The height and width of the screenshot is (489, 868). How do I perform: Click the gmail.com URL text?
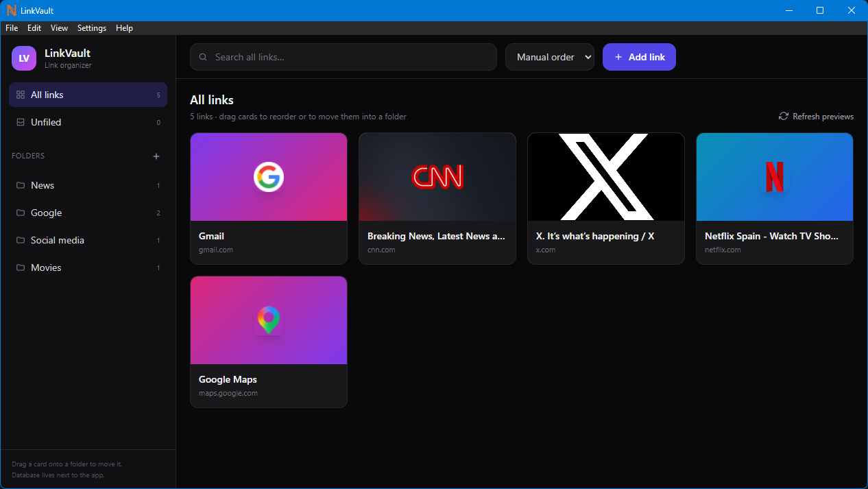[216, 250]
